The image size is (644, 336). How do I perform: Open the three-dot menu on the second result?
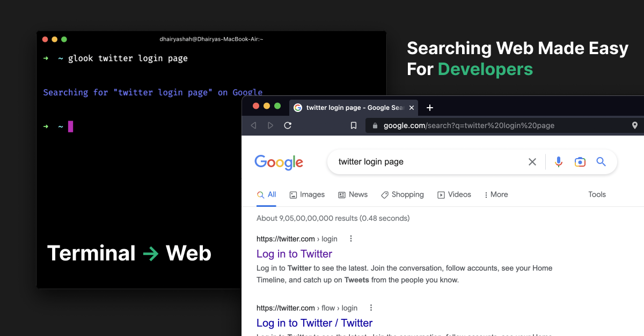370,308
